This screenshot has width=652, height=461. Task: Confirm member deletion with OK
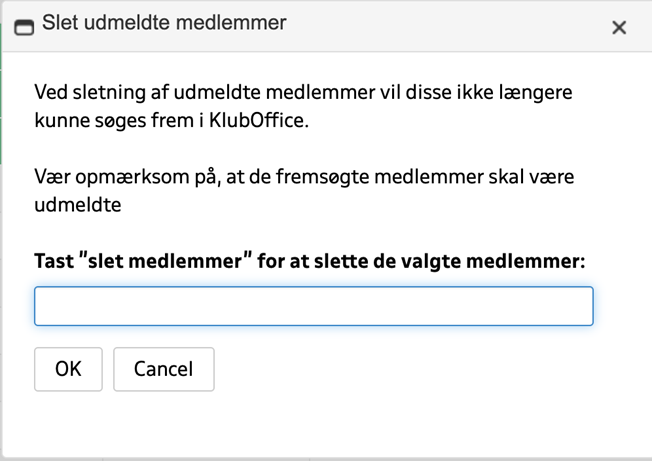point(68,369)
